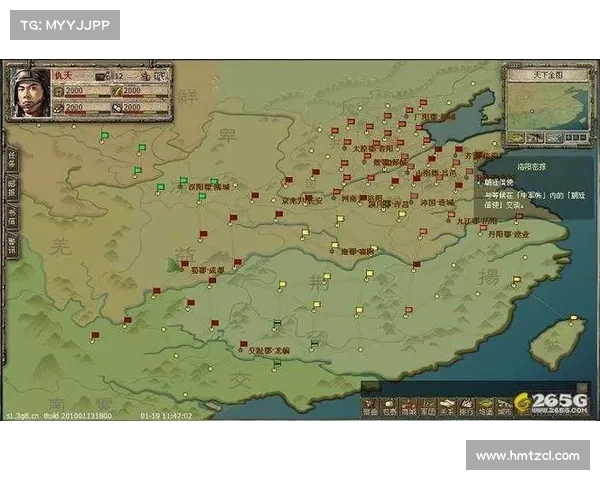
Task: Click the coin resource icon showing 2000
Action: [x=59, y=91]
